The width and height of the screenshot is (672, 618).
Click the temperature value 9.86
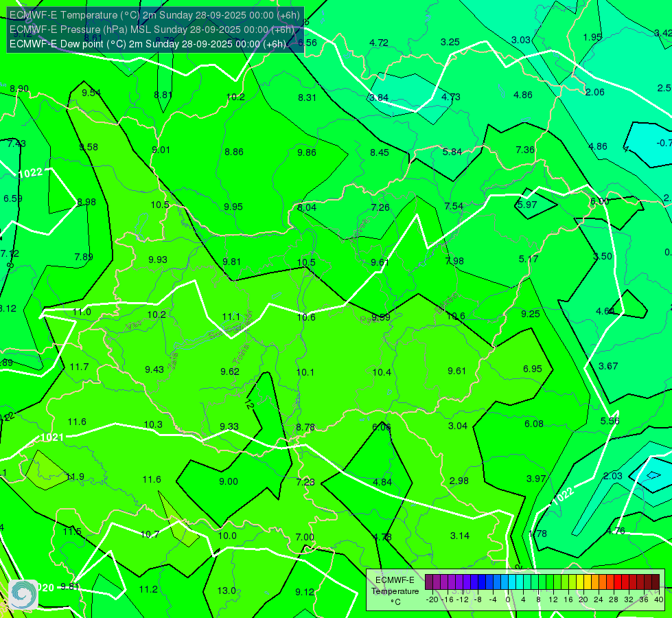(307, 152)
